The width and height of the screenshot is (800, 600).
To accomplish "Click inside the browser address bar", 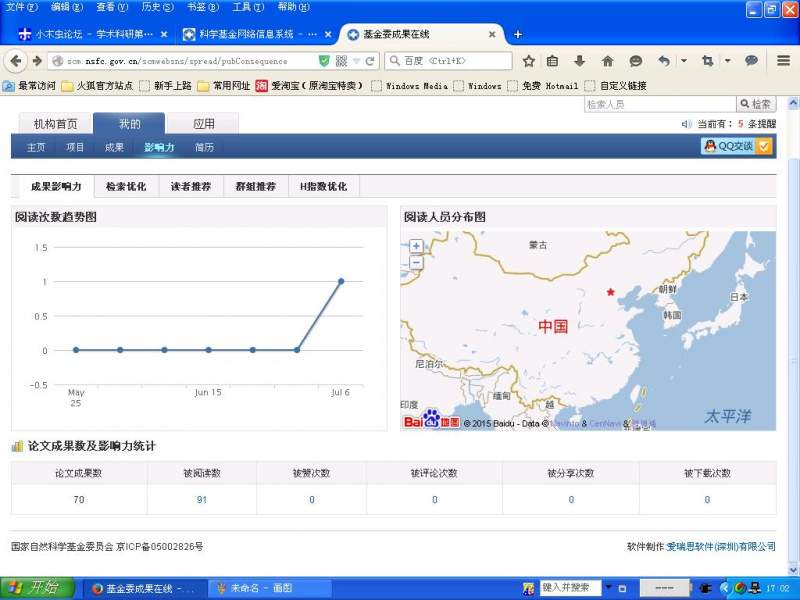I will coord(180,61).
